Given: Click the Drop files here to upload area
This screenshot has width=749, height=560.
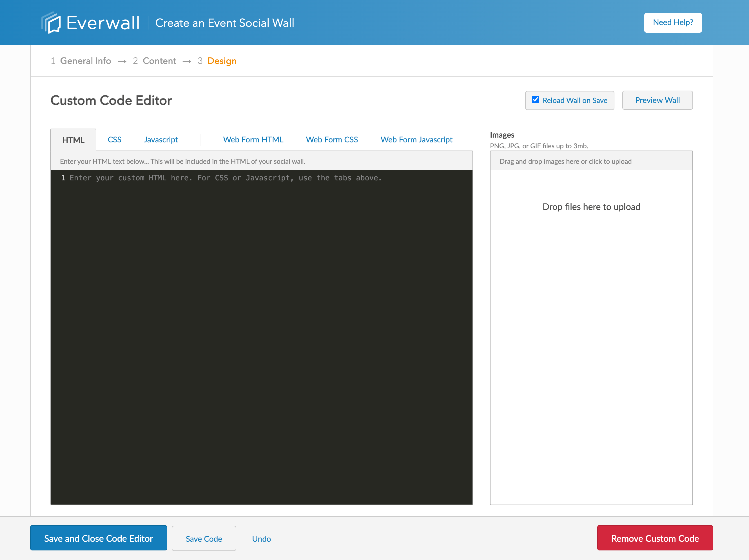Looking at the screenshot, I should pos(591,207).
